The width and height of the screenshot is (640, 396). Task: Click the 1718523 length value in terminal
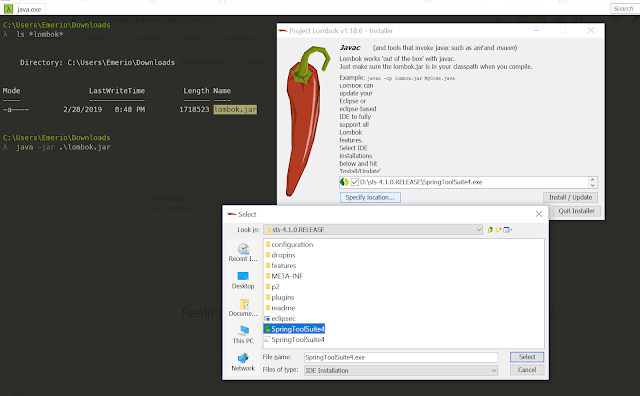(194, 109)
